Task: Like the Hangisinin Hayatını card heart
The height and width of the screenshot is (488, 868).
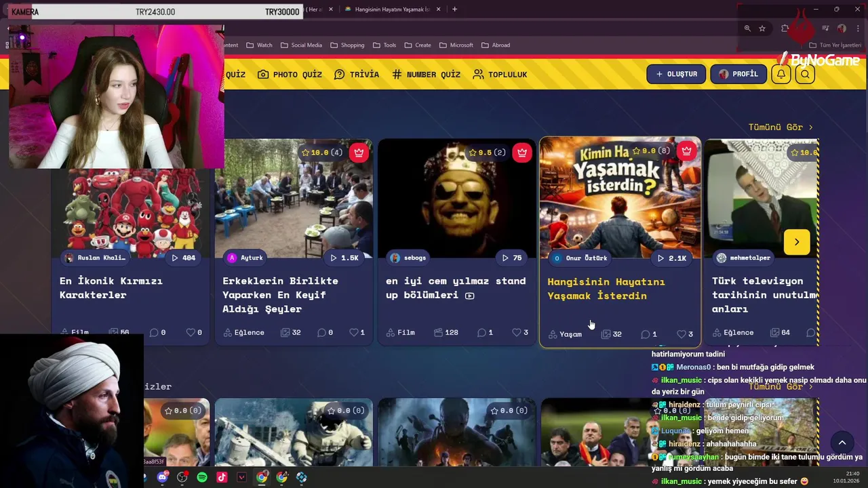Action: click(682, 334)
